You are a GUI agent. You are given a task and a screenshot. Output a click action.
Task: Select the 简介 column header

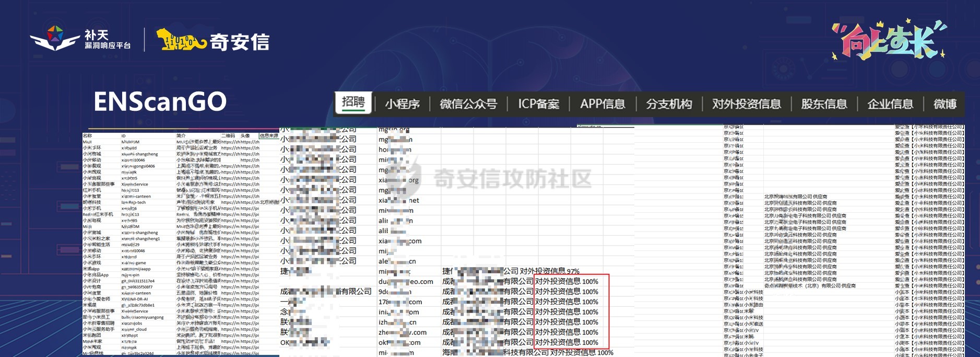click(x=181, y=136)
